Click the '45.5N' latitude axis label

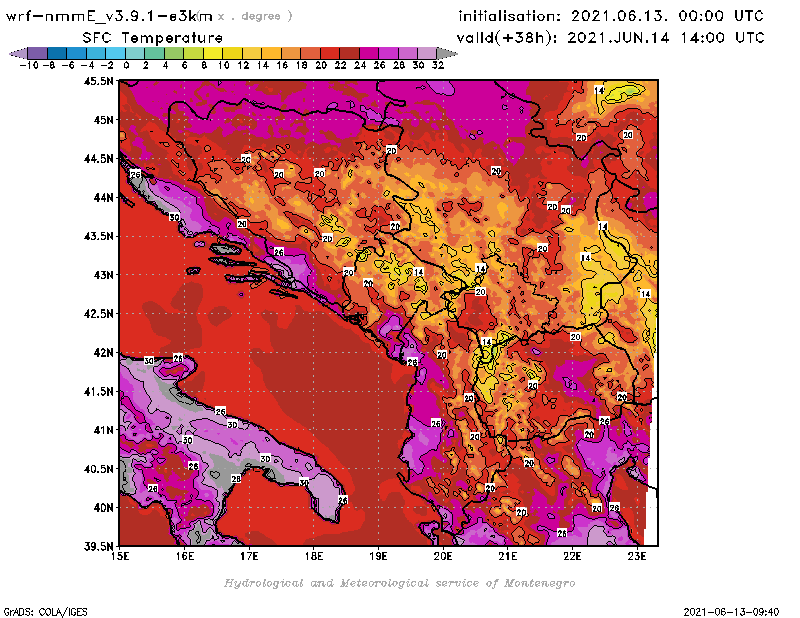(98, 81)
